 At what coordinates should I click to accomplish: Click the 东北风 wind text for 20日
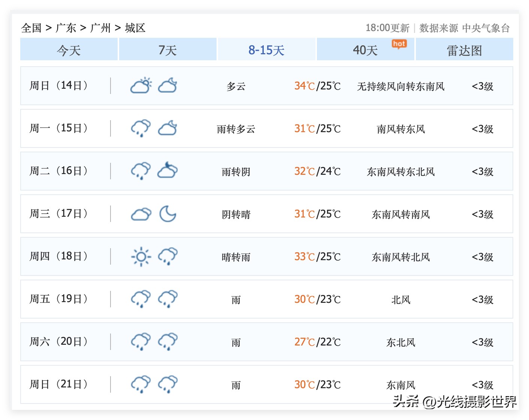click(x=401, y=343)
